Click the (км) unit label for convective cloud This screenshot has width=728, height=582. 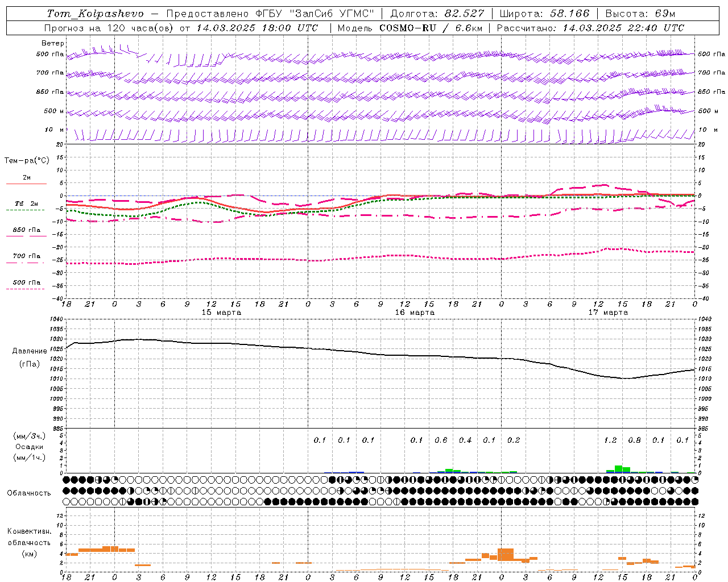click(x=30, y=554)
